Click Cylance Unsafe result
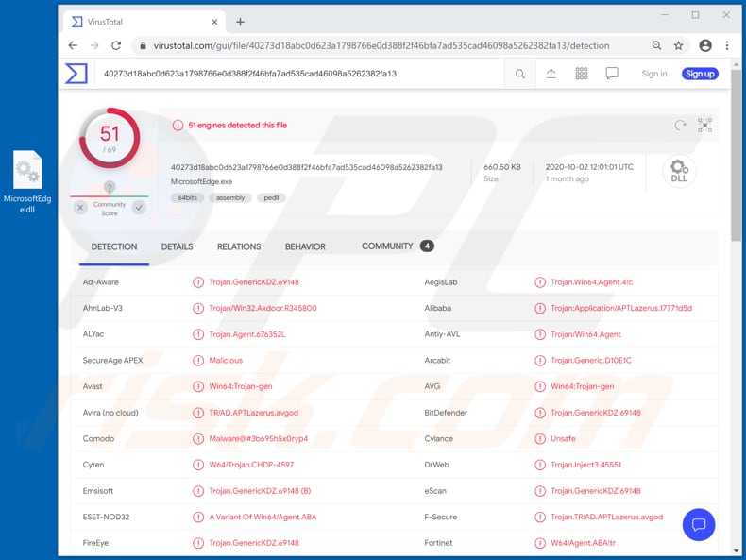746x560 pixels. tap(563, 439)
